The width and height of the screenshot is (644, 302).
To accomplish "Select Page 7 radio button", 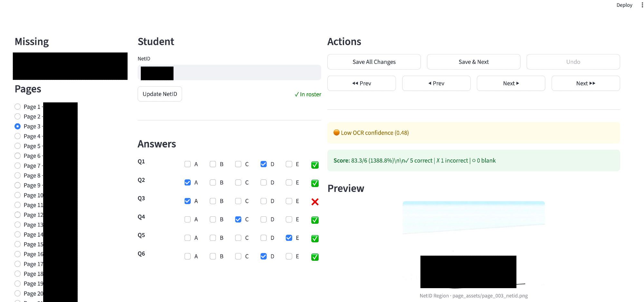I will click(x=18, y=166).
